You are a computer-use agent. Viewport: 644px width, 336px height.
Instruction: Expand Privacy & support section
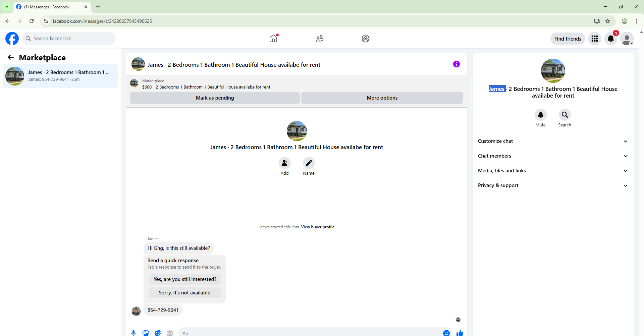[x=553, y=185]
